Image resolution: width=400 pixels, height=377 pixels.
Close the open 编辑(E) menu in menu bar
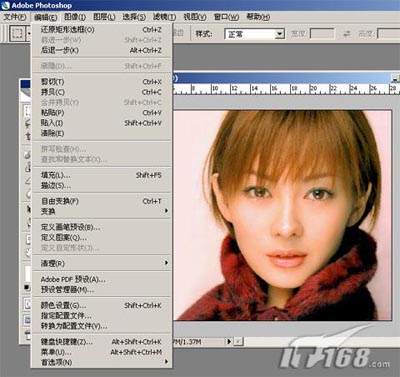[x=45, y=17]
